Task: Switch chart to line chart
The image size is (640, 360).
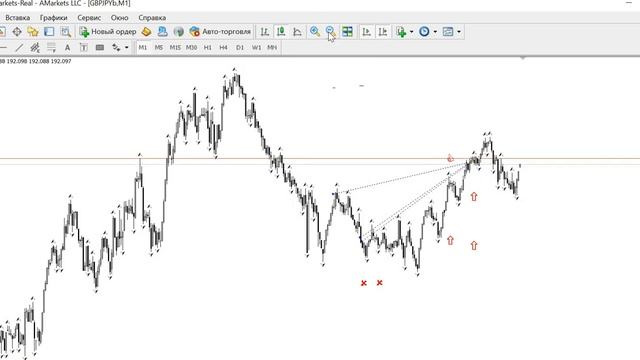Action: coord(297,31)
